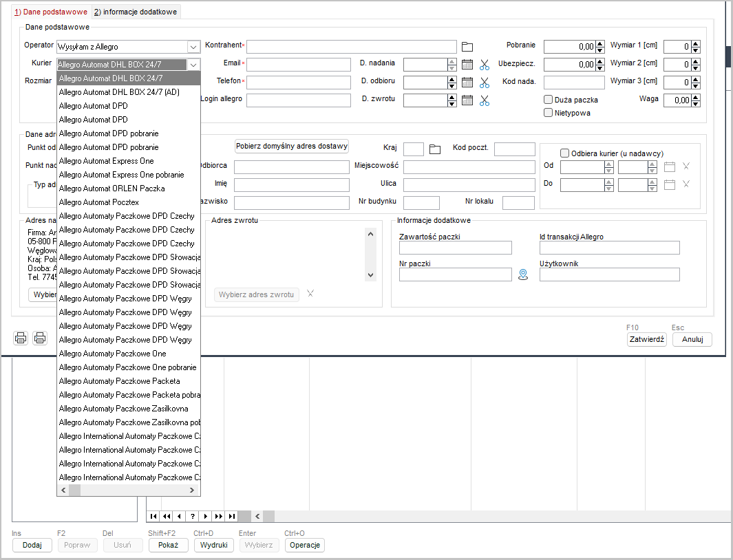Increase Wymiar 1 value
Image resolution: width=733 pixels, height=560 pixels.
(x=696, y=44)
